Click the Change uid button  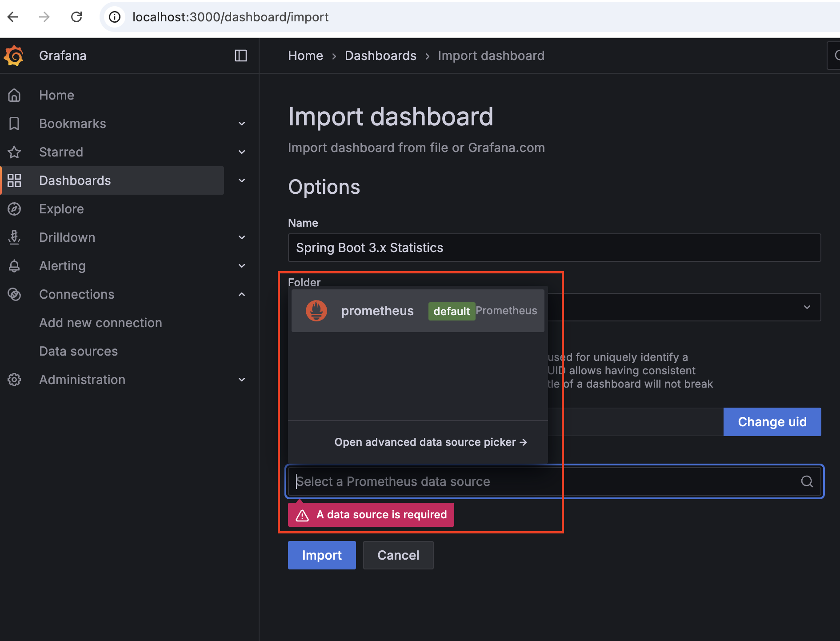[x=772, y=422]
